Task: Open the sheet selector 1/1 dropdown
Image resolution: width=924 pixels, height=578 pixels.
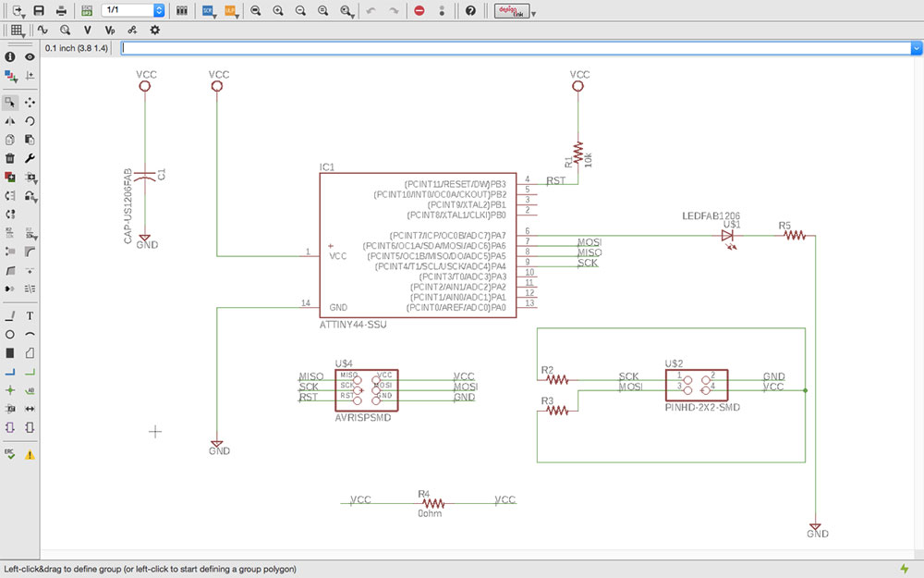Action: tap(132, 10)
